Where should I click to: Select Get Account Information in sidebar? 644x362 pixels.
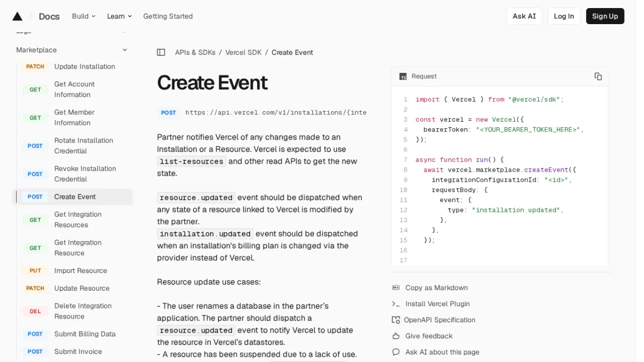point(75,90)
